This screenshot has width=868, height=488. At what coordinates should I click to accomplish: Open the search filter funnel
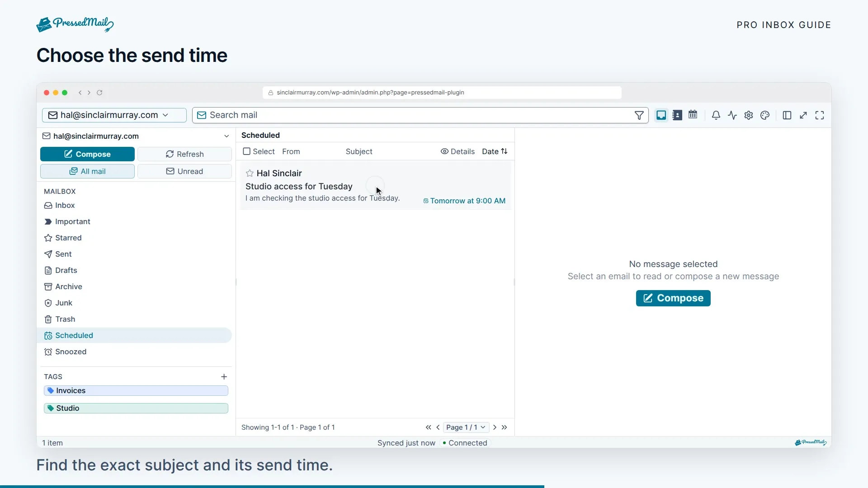639,115
